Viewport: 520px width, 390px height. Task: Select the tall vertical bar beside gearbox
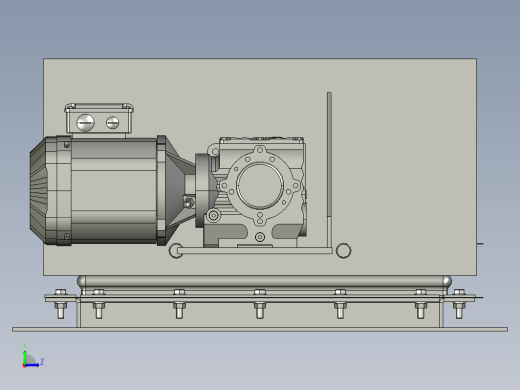[329, 170]
